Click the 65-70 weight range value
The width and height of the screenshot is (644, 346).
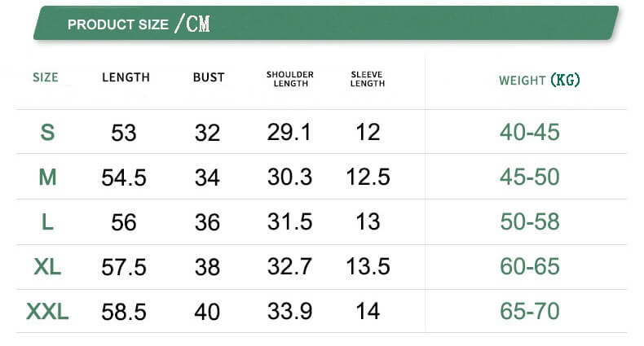[530, 311]
